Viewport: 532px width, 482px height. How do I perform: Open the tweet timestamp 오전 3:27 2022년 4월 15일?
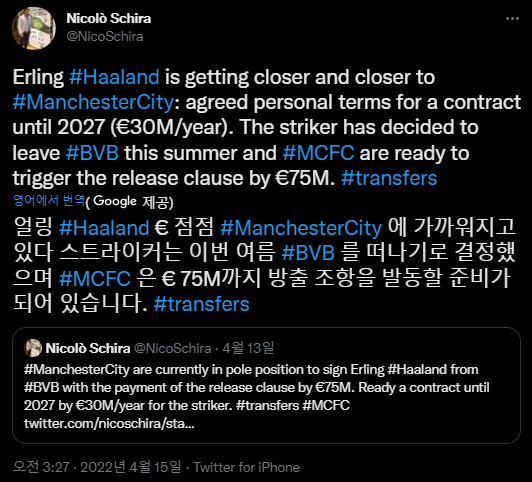tap(97, 467)
